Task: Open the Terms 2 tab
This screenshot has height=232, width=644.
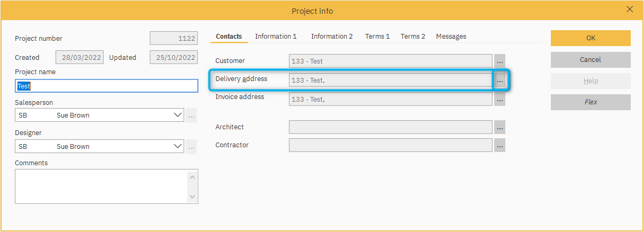Action: point(413,37)
